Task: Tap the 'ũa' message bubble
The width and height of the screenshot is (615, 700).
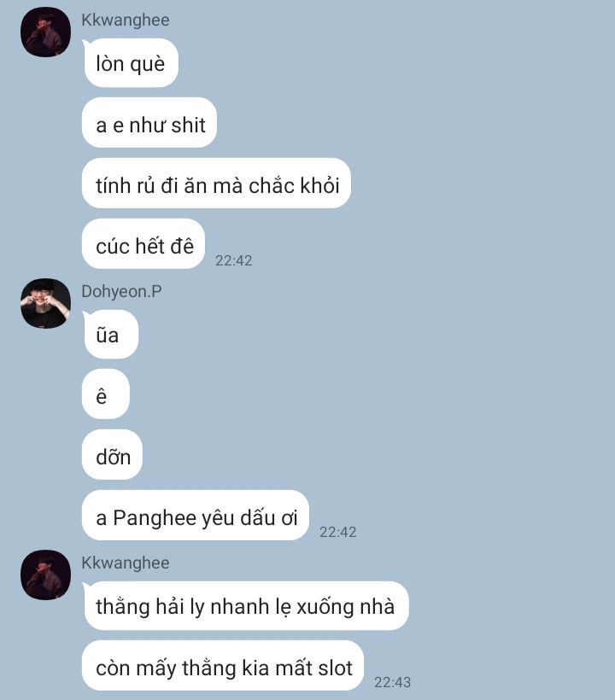Action: (x=110, y=335)
